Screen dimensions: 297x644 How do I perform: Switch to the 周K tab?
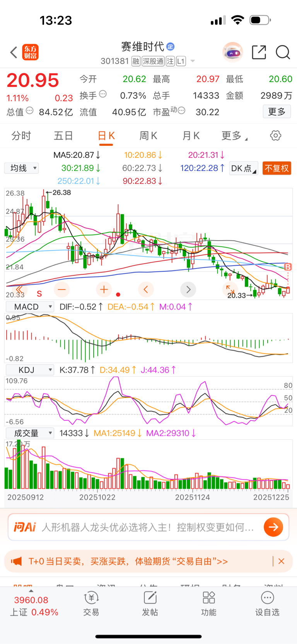click(148, 136)
